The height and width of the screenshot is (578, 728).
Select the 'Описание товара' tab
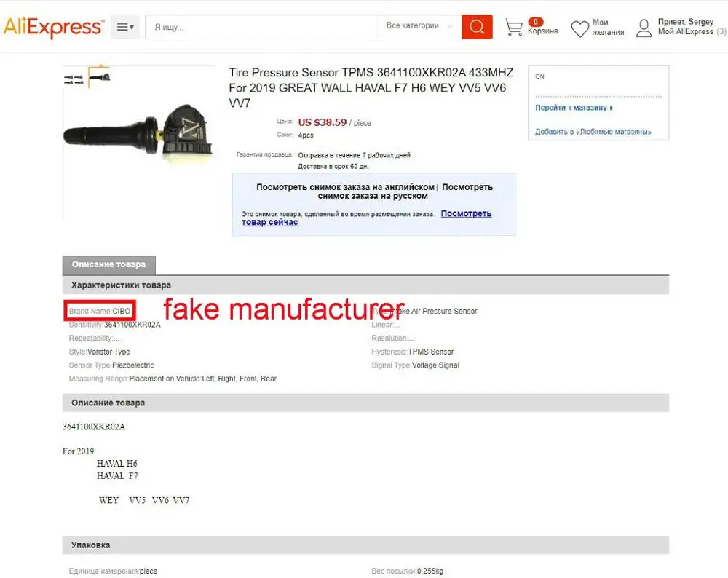[x=108, y=265]
